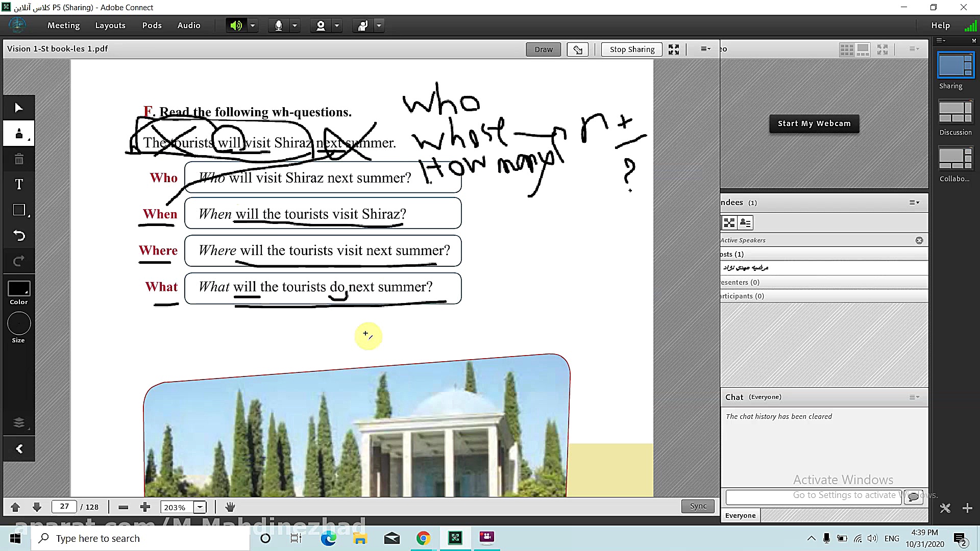Select the arrow selection tool
Screen dimensions: 980x551
pos(19,108)
